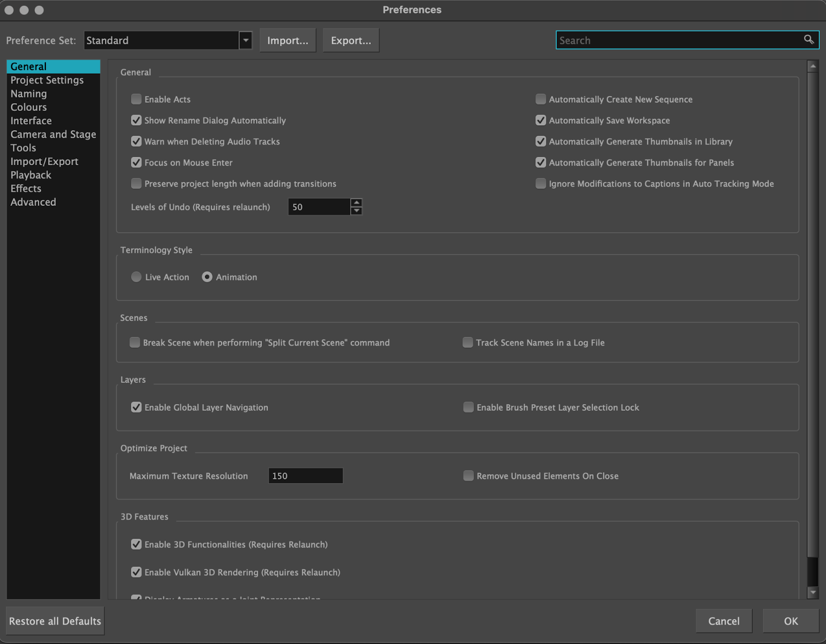Open the Camera and Stage settings
The image size is (826, 644).
point(53,134)
